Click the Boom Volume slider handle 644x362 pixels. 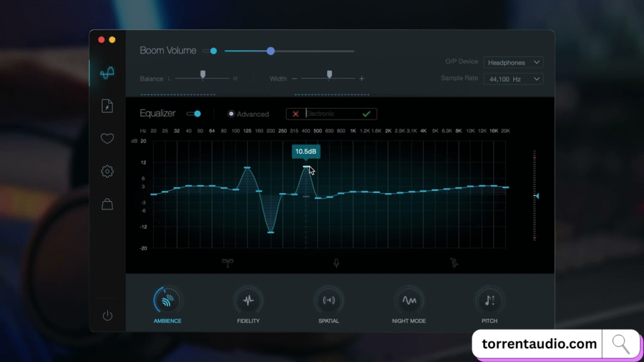[270, 51]
